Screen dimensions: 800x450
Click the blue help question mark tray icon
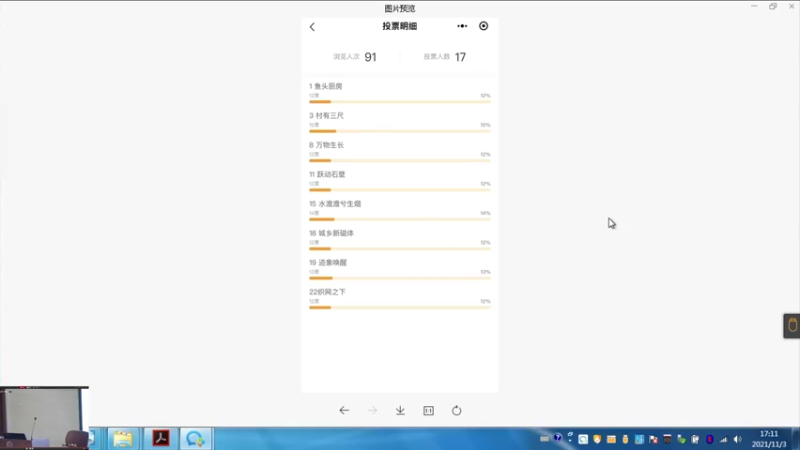[x=558, y=438]
